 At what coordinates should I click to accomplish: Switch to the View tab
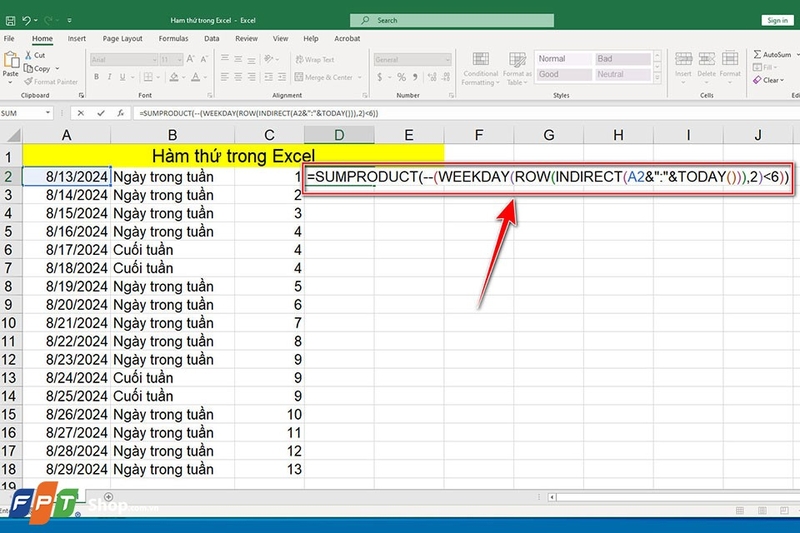point(280,39)
